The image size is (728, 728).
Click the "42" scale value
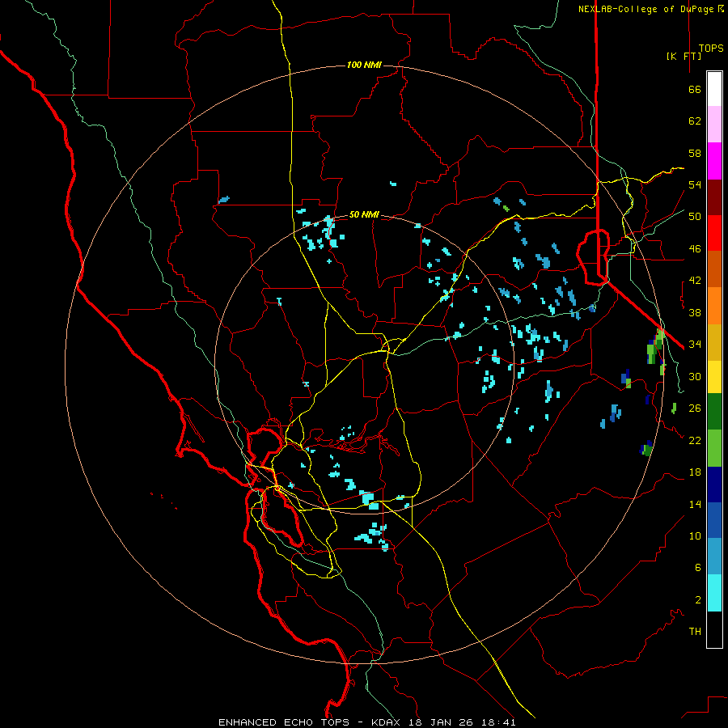(695, 281)
